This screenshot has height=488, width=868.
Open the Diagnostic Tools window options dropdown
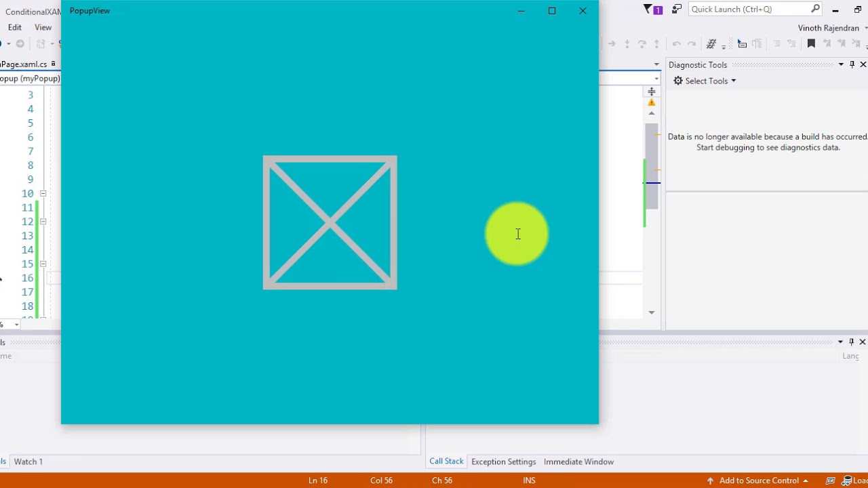[841, 64]
